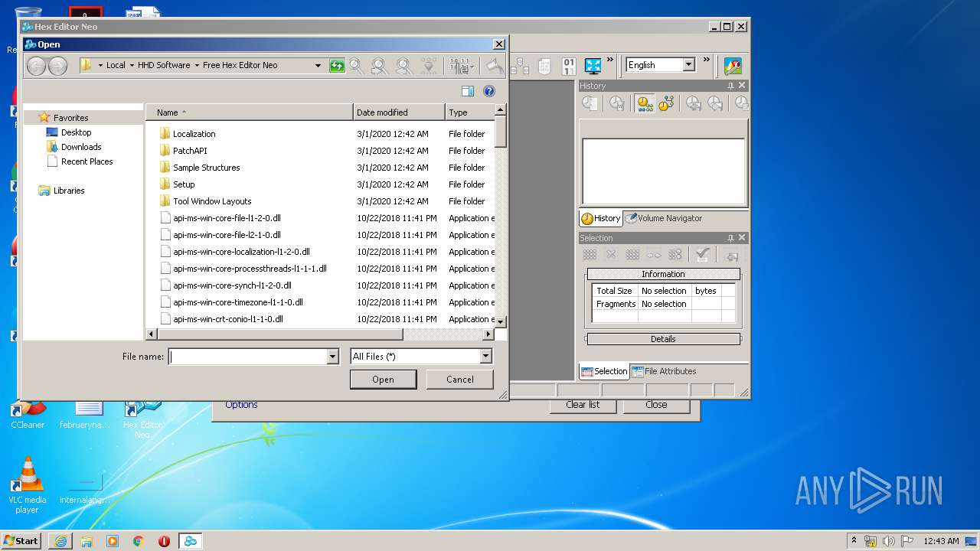This screenshot has height=551, width=980.
Task: Select the highlighted history list view icon
Action: point(645,103)
